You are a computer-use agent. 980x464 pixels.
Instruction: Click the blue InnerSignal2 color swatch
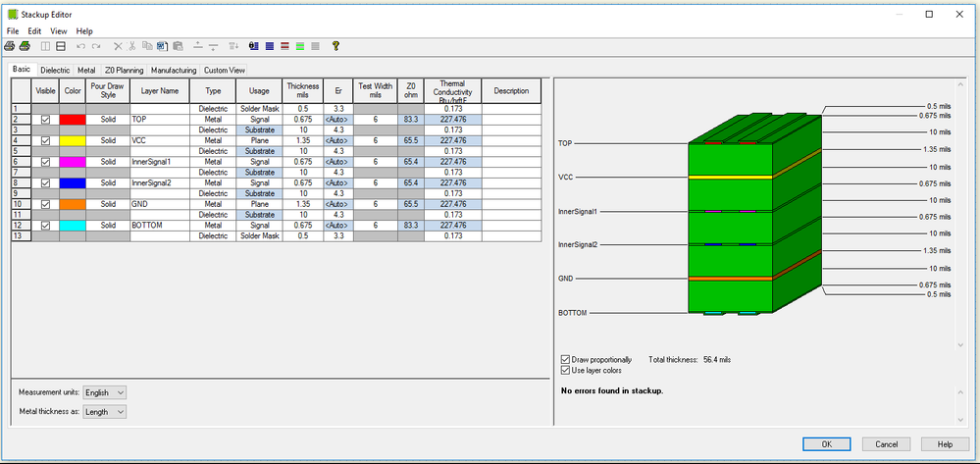[73, 183]
